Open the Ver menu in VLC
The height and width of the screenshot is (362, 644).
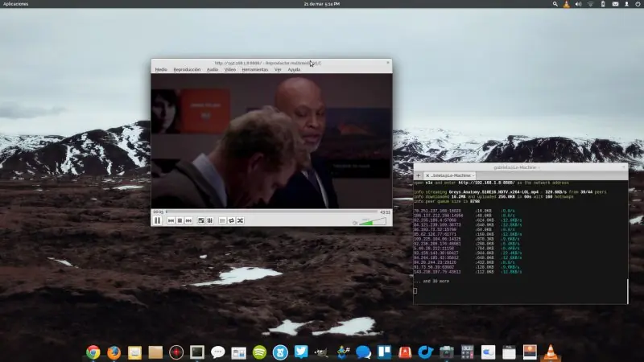(278, 70)
